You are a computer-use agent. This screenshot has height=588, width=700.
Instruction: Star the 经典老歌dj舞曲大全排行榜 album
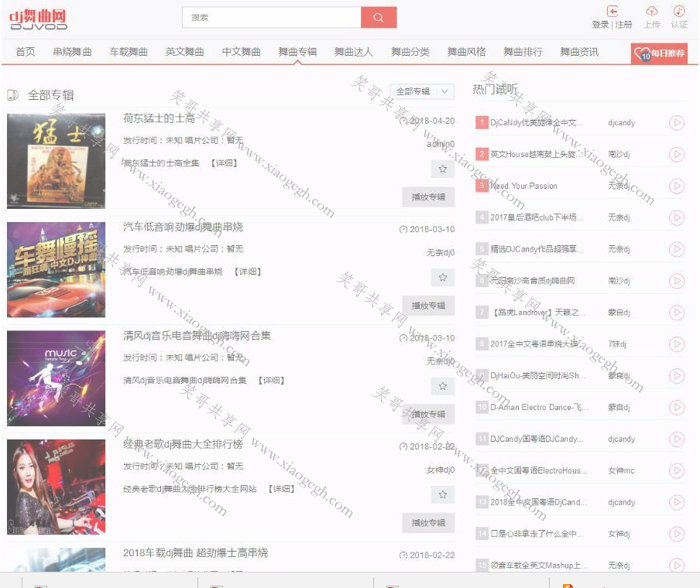[442, 494]
